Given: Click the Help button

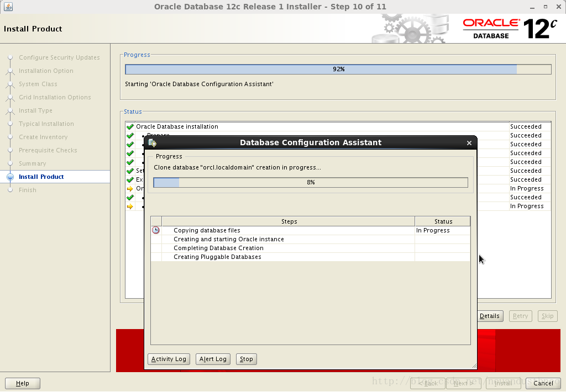Looking at the screenshot, I should click(22, 383).
